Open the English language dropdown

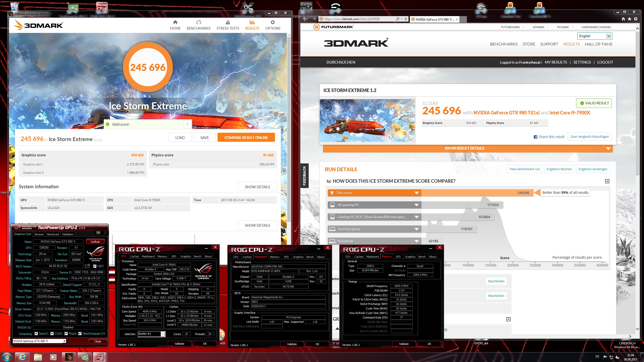pyautogui.click(x=595, y=36)
